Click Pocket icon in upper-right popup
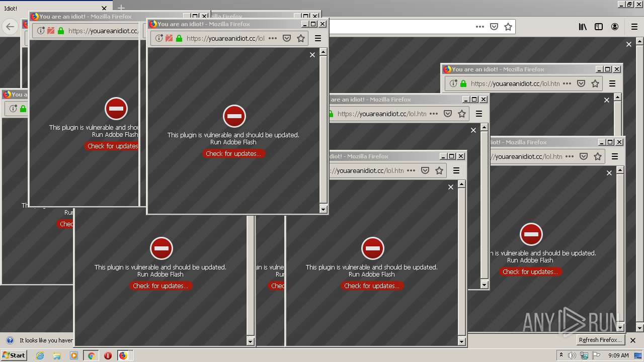The height and width of the screenshot is (362, 644). pos(581,83)
